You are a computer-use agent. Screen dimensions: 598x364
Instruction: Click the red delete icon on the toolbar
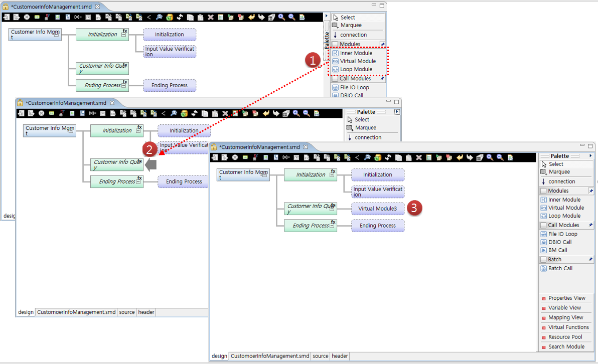click(x=418, y=156)
